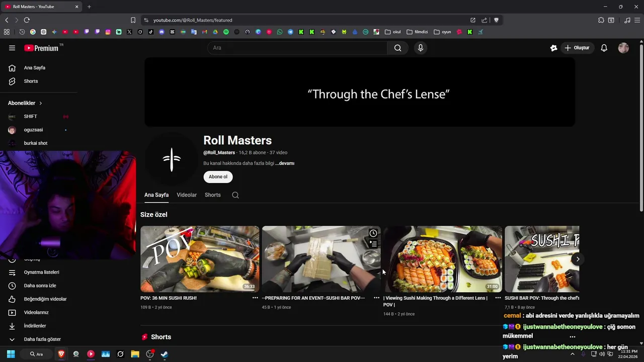Image resolution: width=644 pixels, height=362 pixels.
Task: Search within the Roll Masters channel
Action: click(x=235, y=195)
